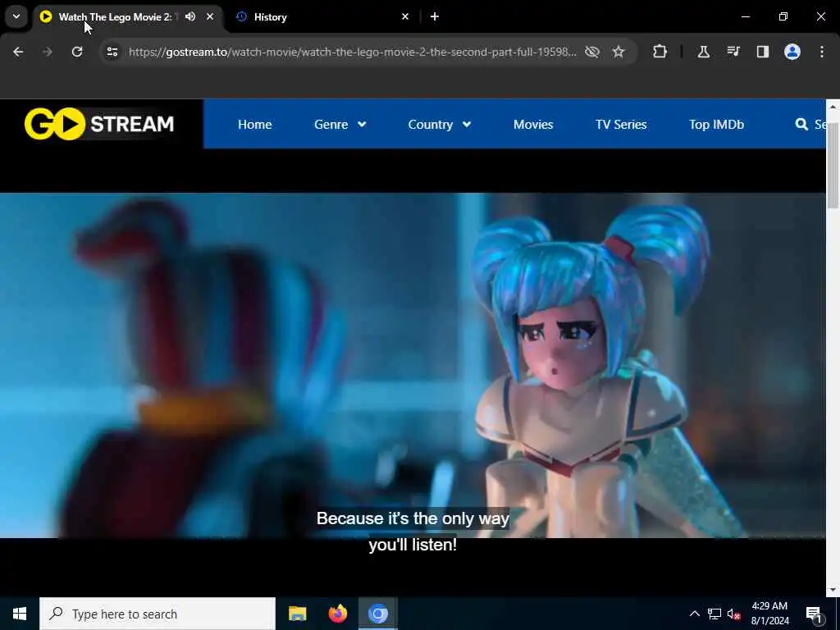Mute the tab audio speaker icon
This screenshot has height=630, width=840.
point(190,16)
